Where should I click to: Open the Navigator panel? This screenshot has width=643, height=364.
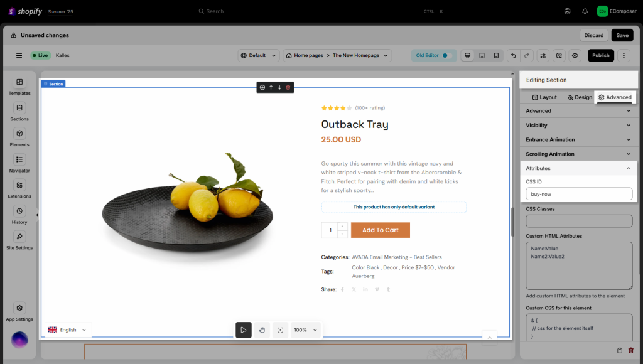click(x=19, y=164)
